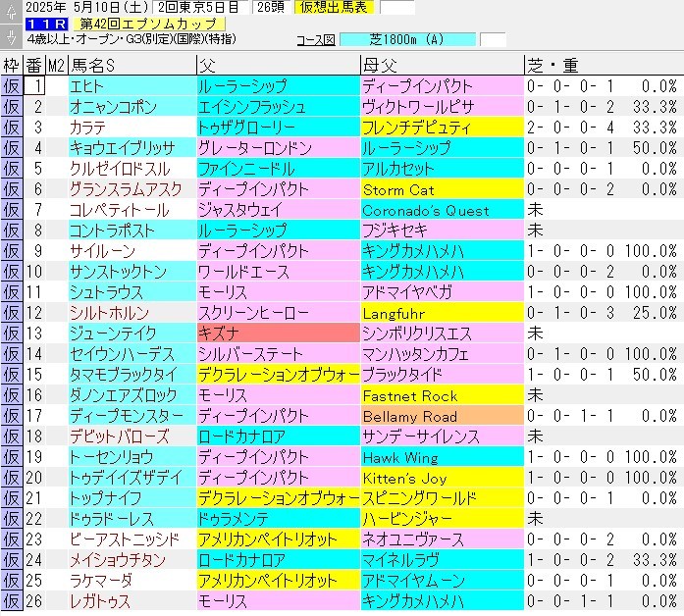Select horse name サンストックトン
Image resolution: width=684 pixels, height=616 pixels.
click(132, 271)
